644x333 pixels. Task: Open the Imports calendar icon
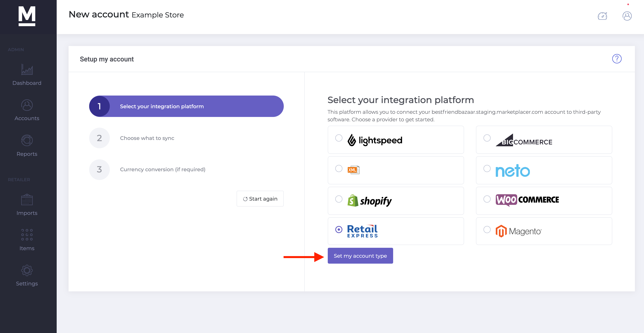27,199
